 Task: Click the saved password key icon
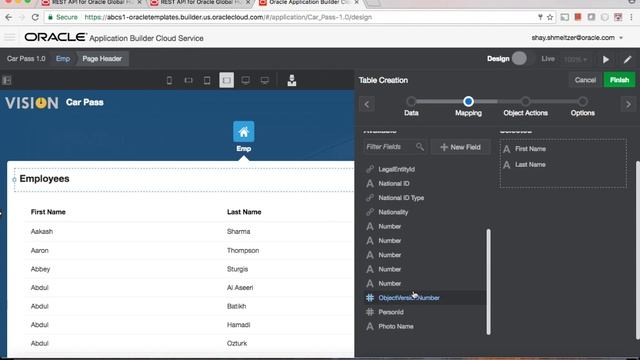540,17
